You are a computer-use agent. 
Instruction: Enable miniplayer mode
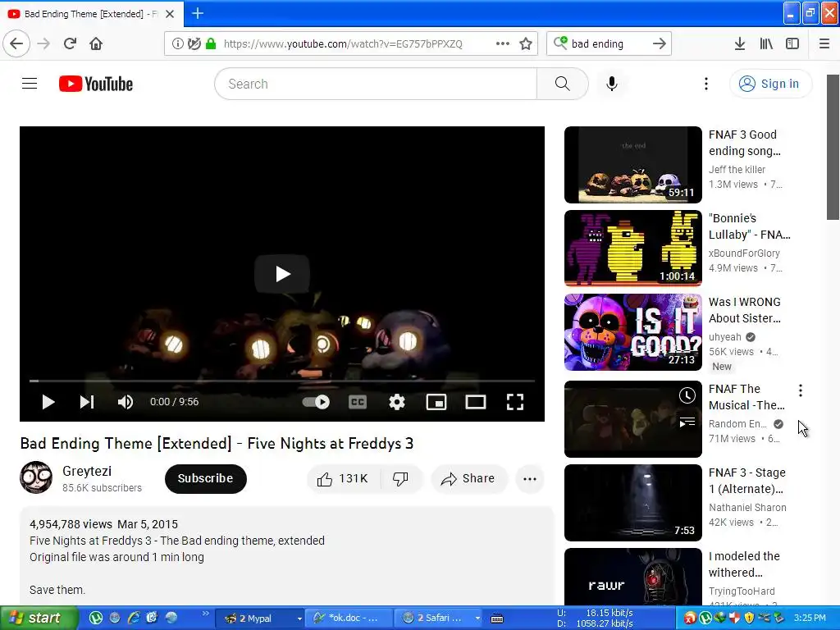(x=436, y=402)
